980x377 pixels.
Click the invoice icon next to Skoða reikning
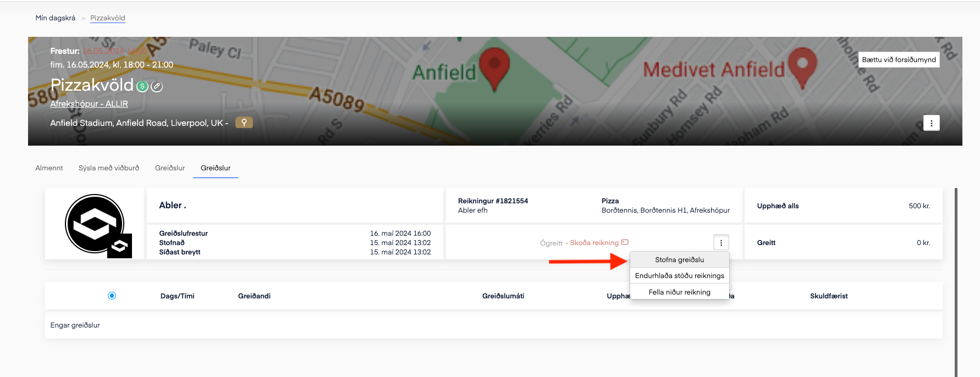tap(625, 242)
